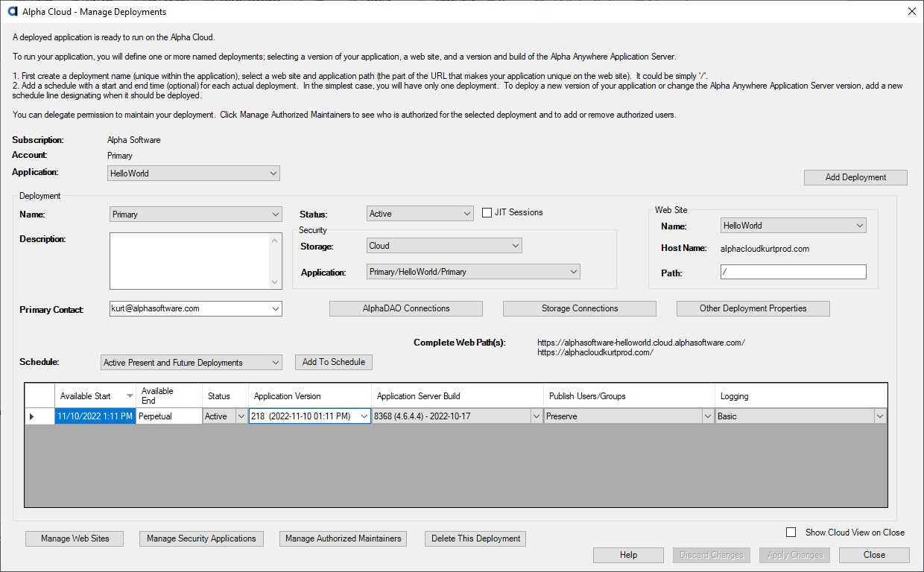924x572 pixels.
Task: Enable JIT Sessions checkbox
Action: pyautogui.click(x=487, y=212)
